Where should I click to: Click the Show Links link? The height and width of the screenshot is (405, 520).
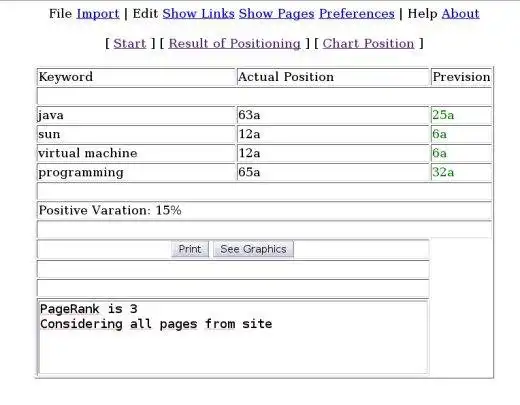(x=198, y=14)
